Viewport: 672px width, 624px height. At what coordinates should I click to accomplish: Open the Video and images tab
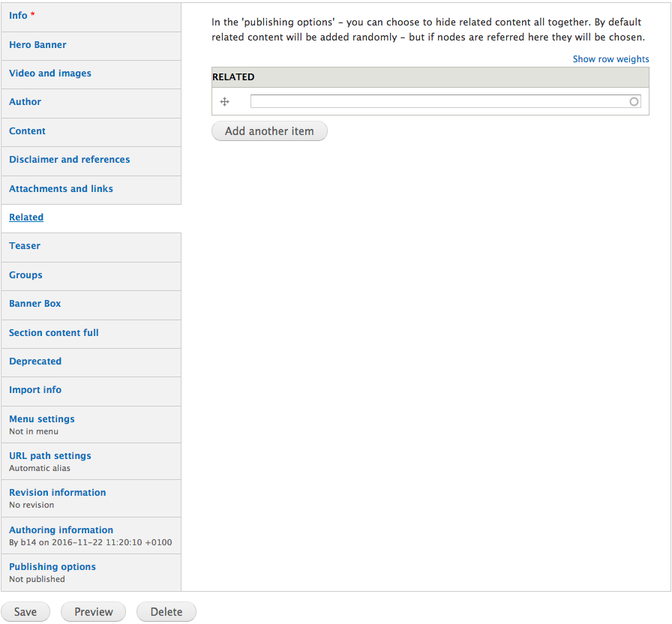click(x=50, y=73)
